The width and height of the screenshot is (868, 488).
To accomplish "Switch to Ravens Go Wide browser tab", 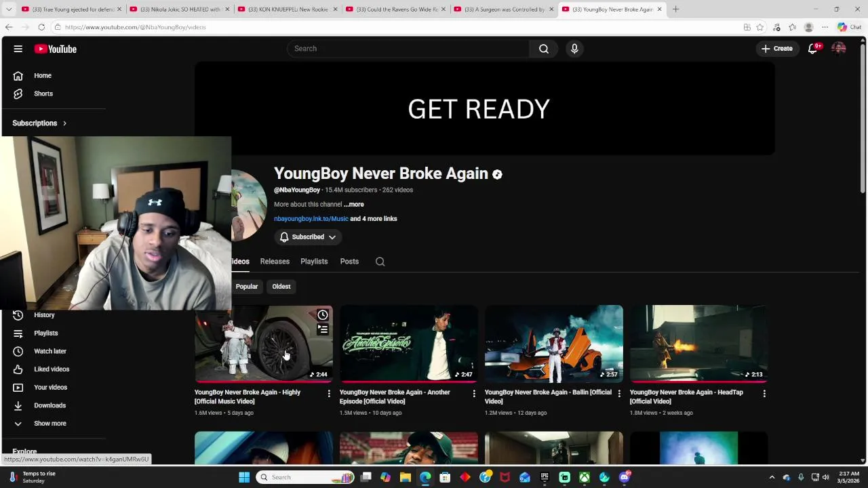I will pyautogui.click(x=397, y=9).
